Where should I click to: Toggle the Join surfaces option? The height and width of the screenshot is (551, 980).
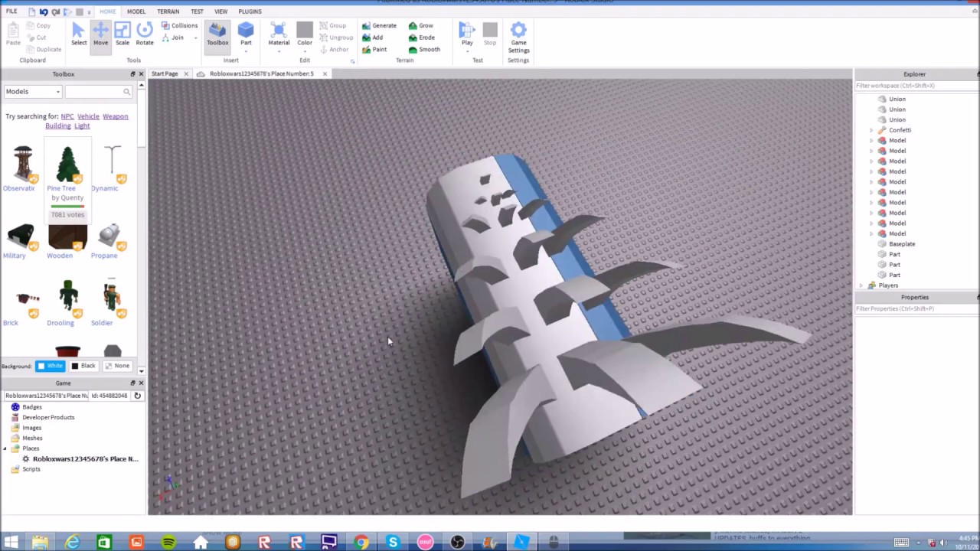point(173,37)
